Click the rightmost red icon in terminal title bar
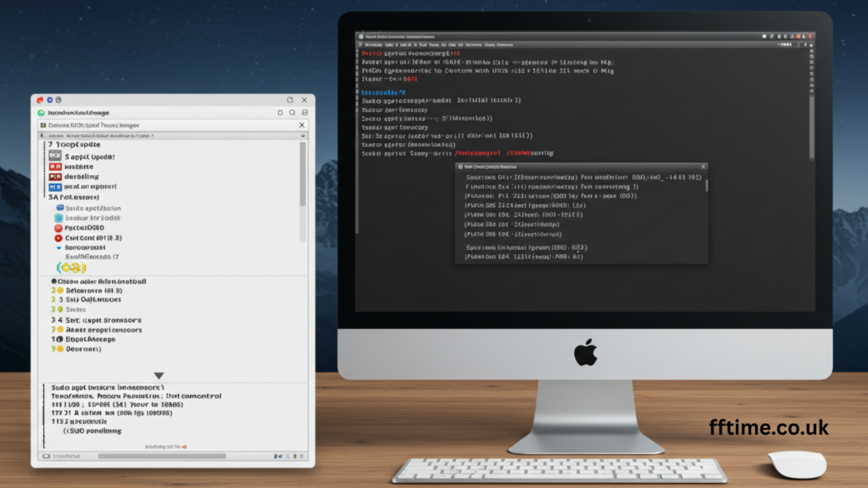868x488 pixels. click(x=810, y=36)
